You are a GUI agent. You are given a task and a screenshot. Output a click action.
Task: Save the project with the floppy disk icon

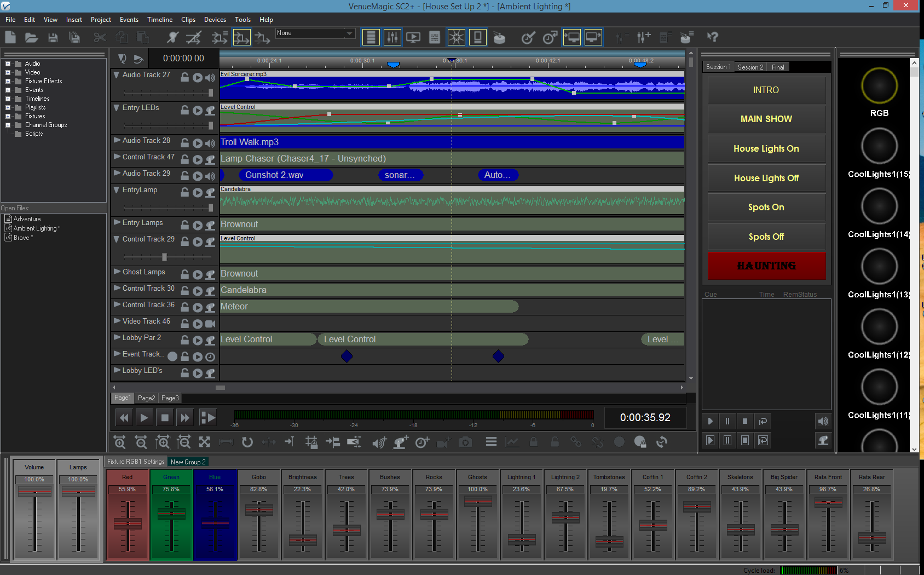53,37
